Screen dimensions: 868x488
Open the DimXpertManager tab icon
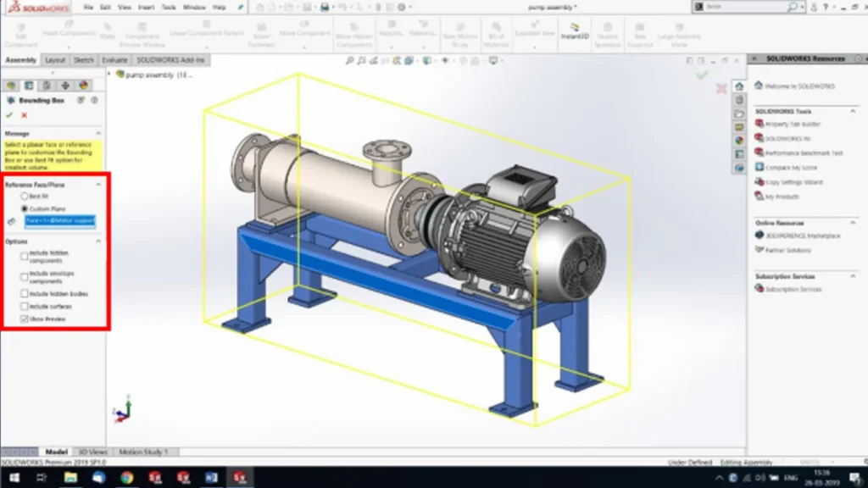(x=65, y=86)
